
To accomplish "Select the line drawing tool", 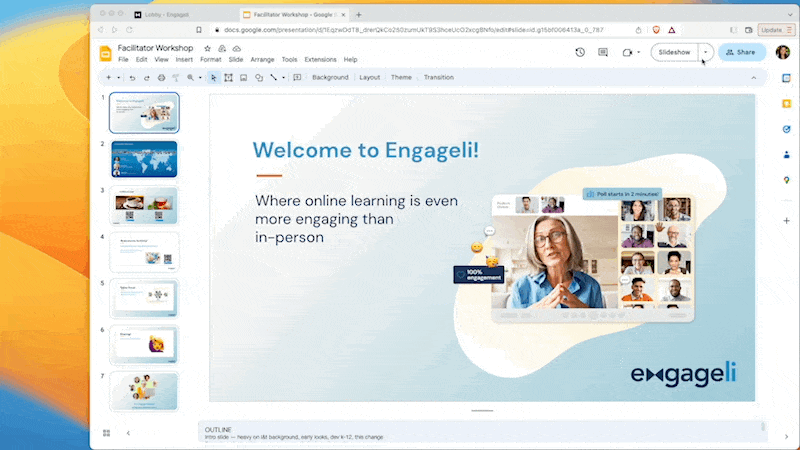I will tap(273, 78).
